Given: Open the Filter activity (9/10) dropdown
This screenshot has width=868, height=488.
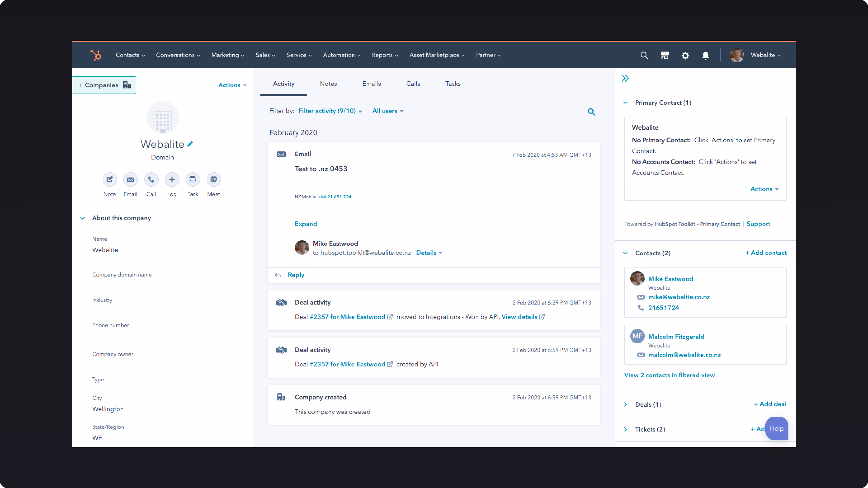Looking at the screenshot, I should pyautogui.click(x=330, y=111).
